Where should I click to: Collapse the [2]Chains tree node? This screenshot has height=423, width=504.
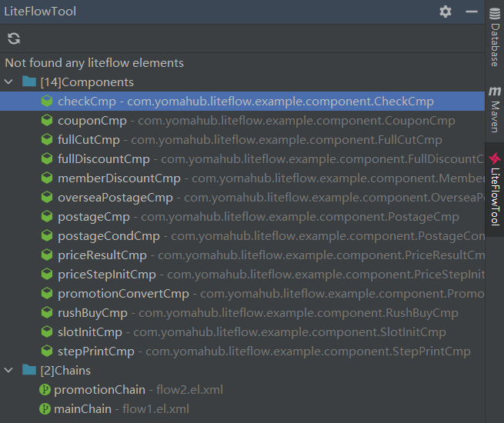tap(9, 371)
